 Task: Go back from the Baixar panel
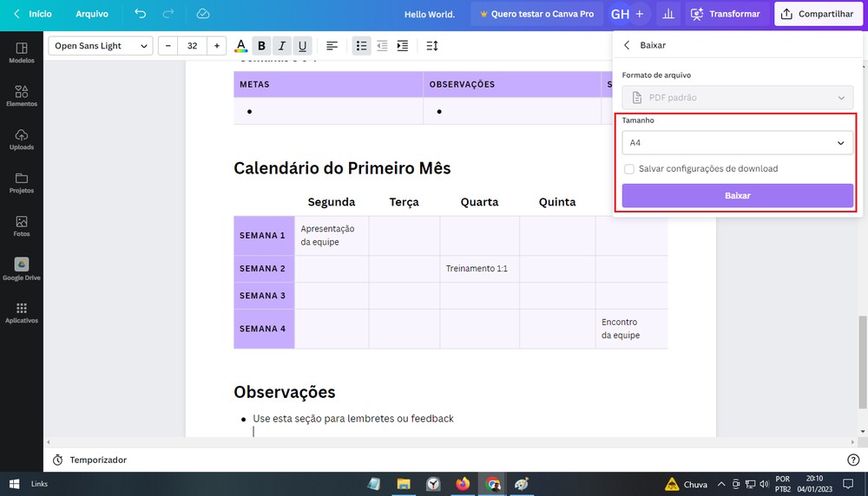click(x=627, y=45)
